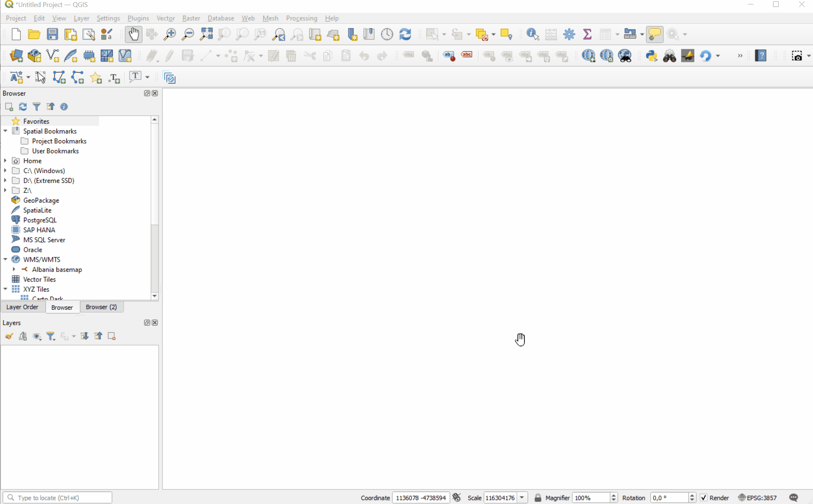
Task: Open the Scale dropdown arrow
Action: tap(522, 498)
